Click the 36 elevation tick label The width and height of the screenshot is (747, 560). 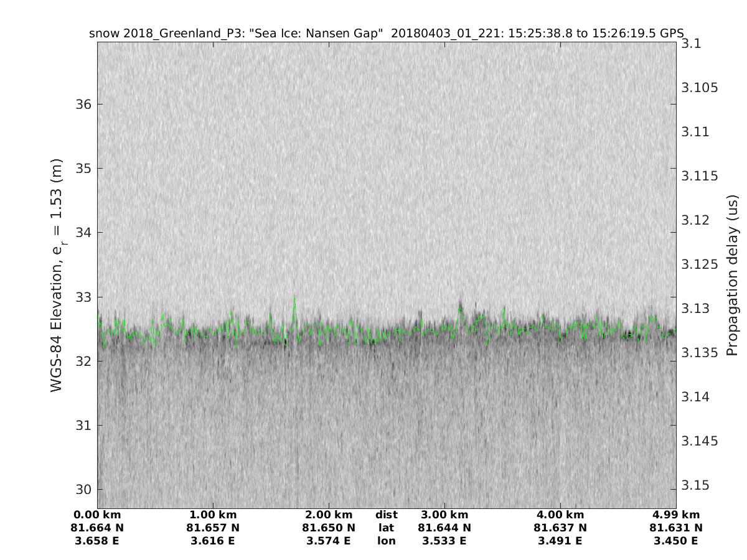point(85,104)
